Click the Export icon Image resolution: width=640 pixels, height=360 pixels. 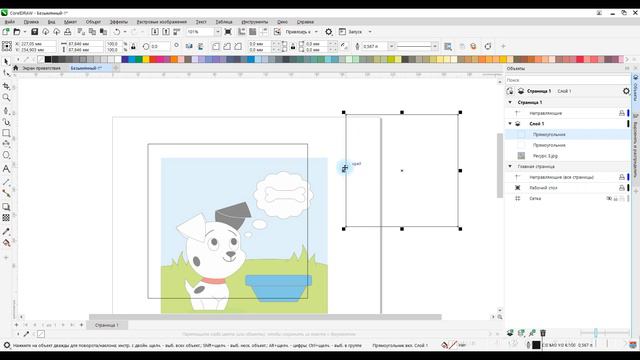(x=166, y=31)
